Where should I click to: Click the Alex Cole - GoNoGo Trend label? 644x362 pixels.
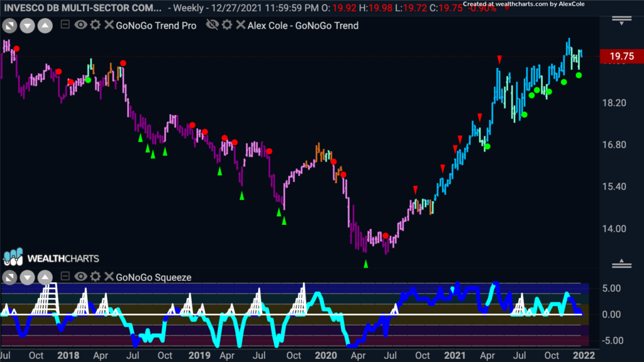303,25
